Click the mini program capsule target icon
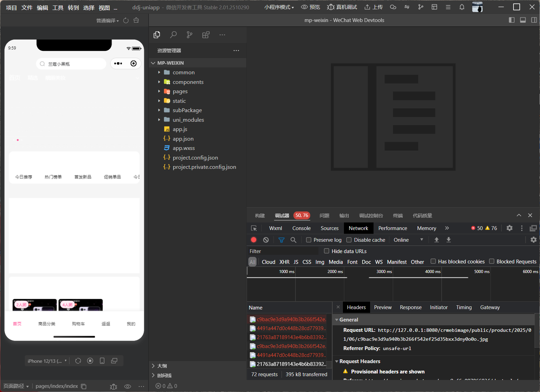 (133, 63)
